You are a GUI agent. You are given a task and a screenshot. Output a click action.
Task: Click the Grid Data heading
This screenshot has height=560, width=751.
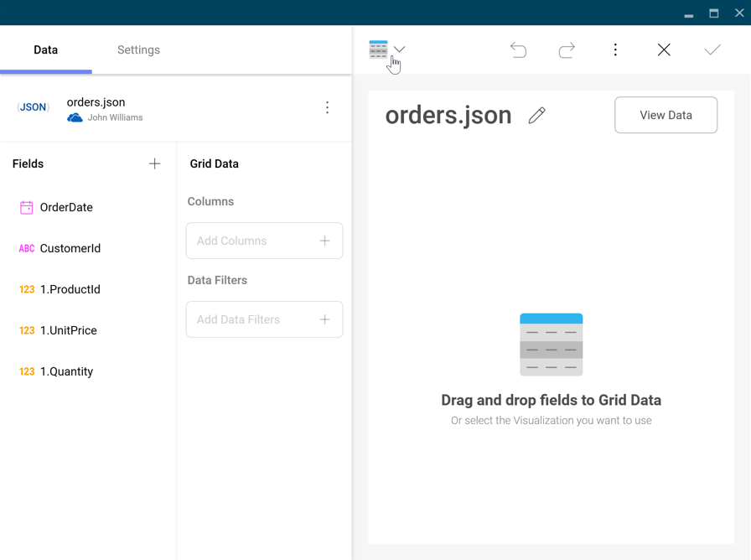click(214, 163)
